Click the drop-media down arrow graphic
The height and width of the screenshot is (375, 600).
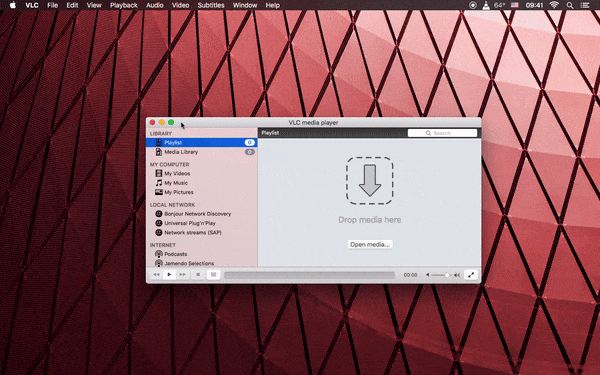point(370,181)
